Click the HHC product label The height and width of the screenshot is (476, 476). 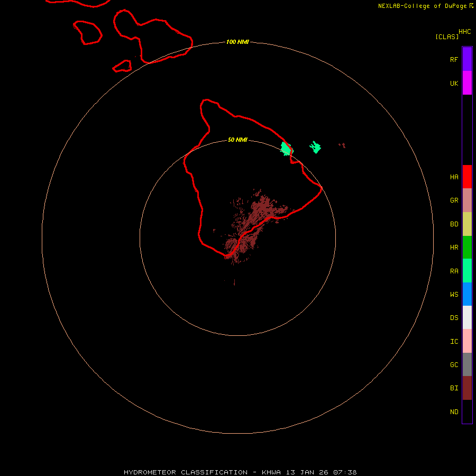coord(464,32)
